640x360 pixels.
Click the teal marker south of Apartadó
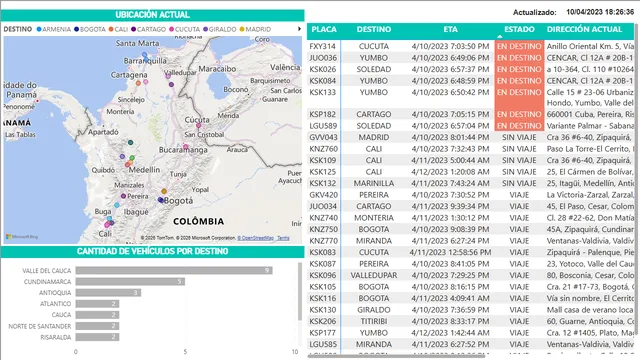pyautogui.click(x=131, y=142)
